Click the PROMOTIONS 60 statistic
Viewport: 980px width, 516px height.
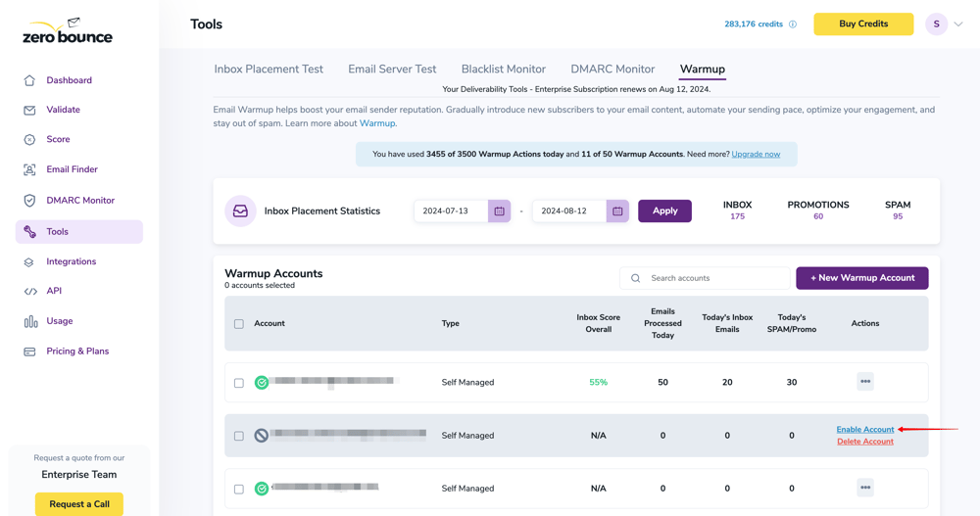click(818, 211)
